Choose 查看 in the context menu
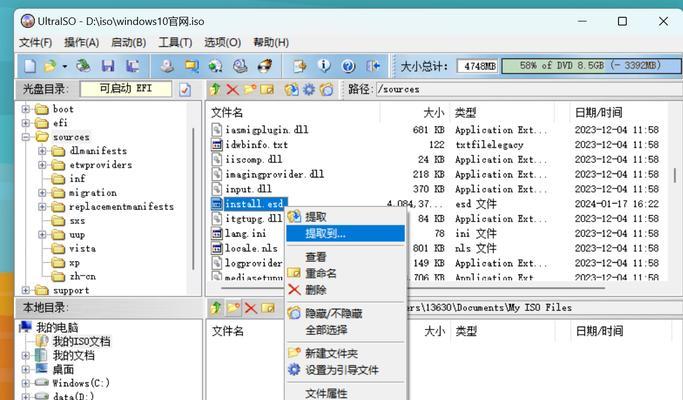 (345, 257)
